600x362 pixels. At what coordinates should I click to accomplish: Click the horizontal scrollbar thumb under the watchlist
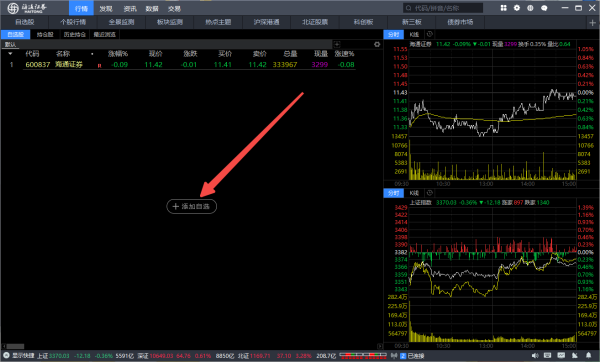pos(15,346)
